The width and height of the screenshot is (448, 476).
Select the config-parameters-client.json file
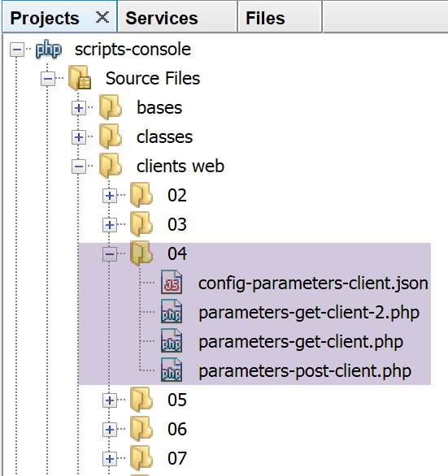pos(313,283)
